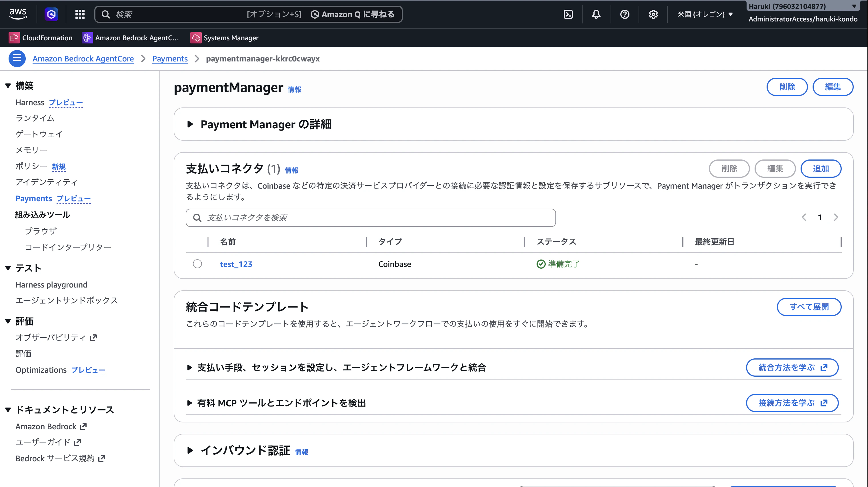Click the 接続方法を学ぶ button
868x487 pixels.
coord(792,403)
